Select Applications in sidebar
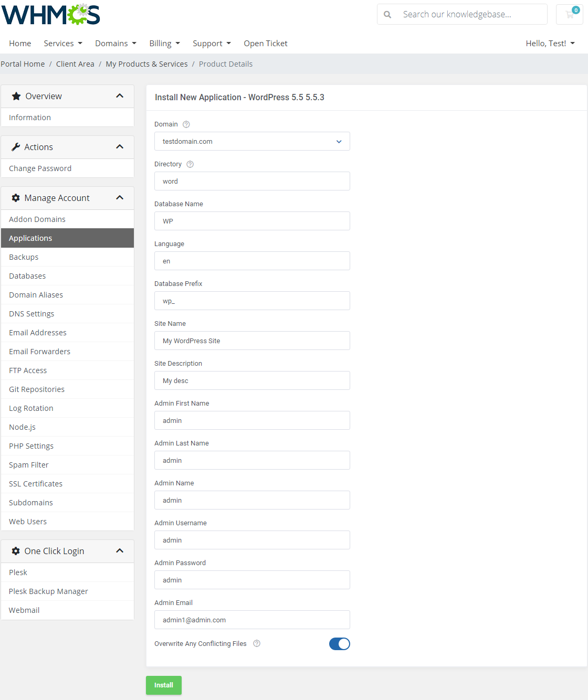 [67, 238]
